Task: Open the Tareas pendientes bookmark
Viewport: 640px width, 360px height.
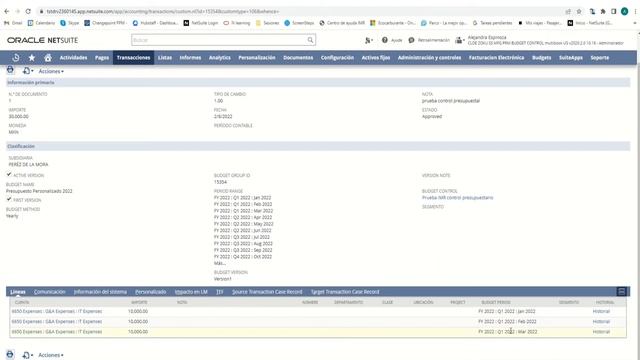Action: tap(493, 23)
